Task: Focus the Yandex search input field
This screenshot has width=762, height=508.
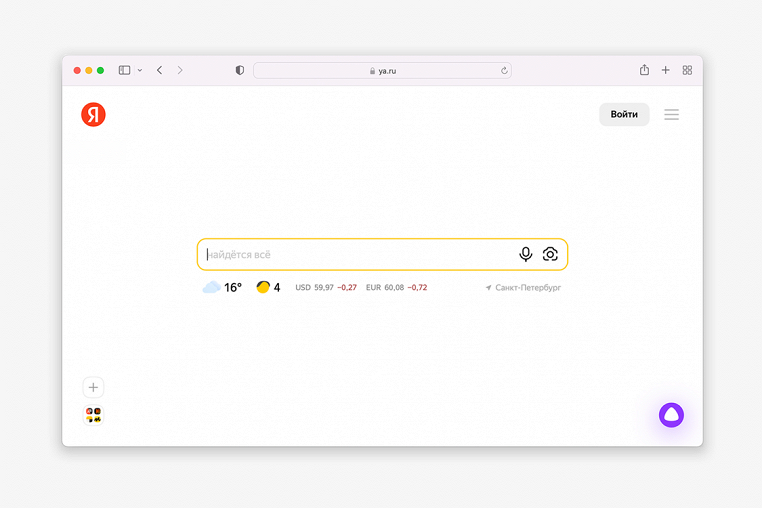Action: [x=355, y=255]
